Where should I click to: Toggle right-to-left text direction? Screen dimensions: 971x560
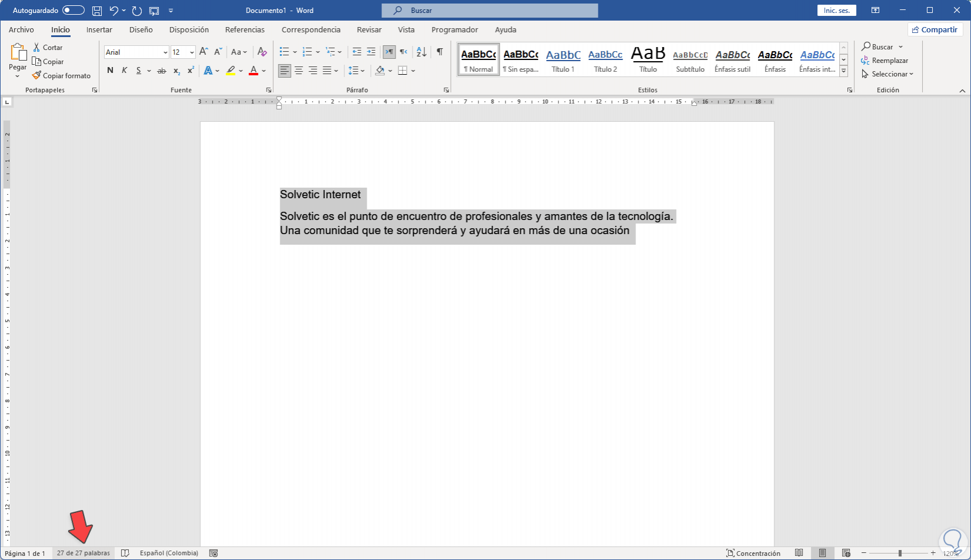tap(403, 52)
